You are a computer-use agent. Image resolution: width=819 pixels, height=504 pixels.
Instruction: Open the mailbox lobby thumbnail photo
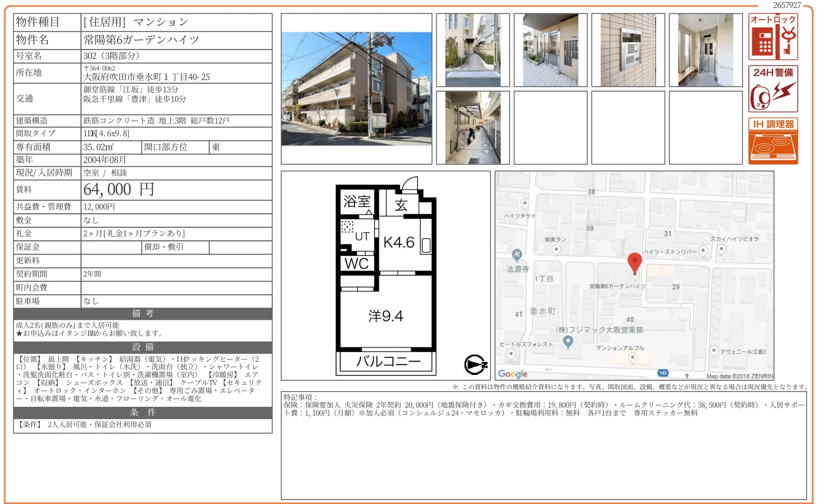coord(550,50)
